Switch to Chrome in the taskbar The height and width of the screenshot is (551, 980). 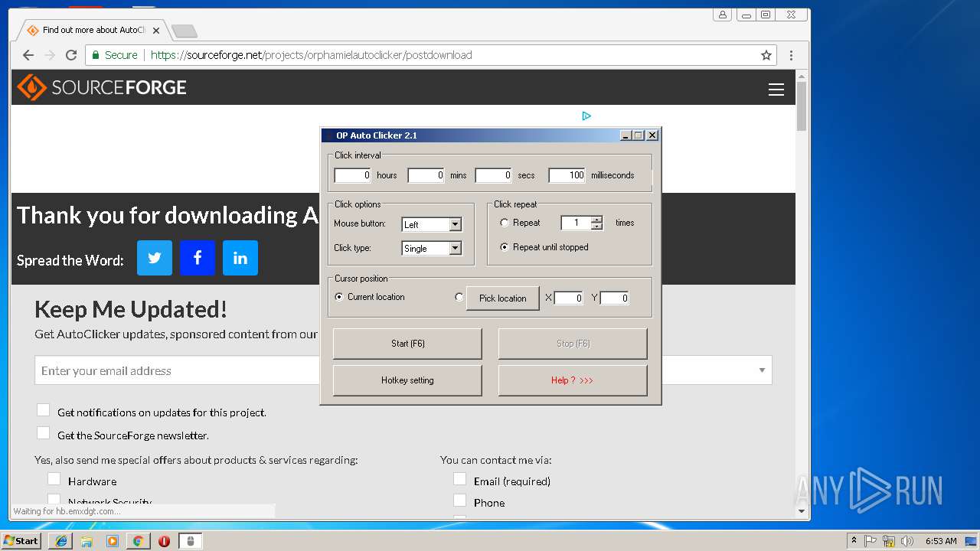[138, 541]
